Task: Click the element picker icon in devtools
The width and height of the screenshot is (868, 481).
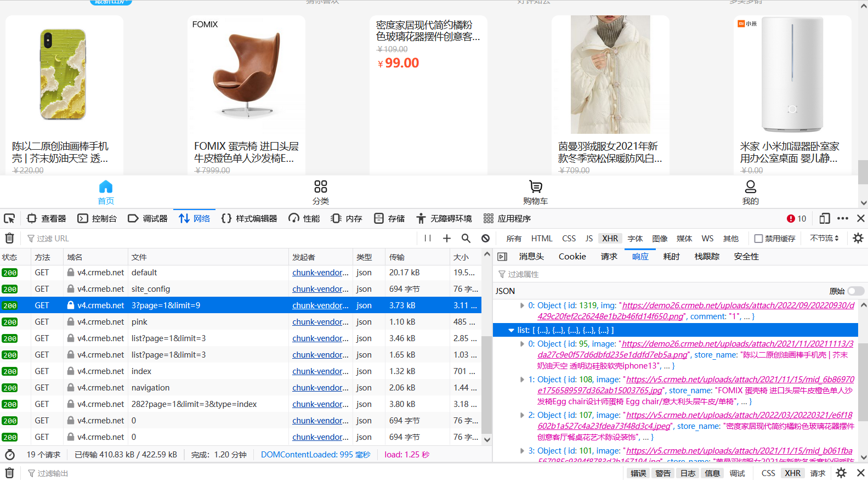Action: click(x=9, y=218)
